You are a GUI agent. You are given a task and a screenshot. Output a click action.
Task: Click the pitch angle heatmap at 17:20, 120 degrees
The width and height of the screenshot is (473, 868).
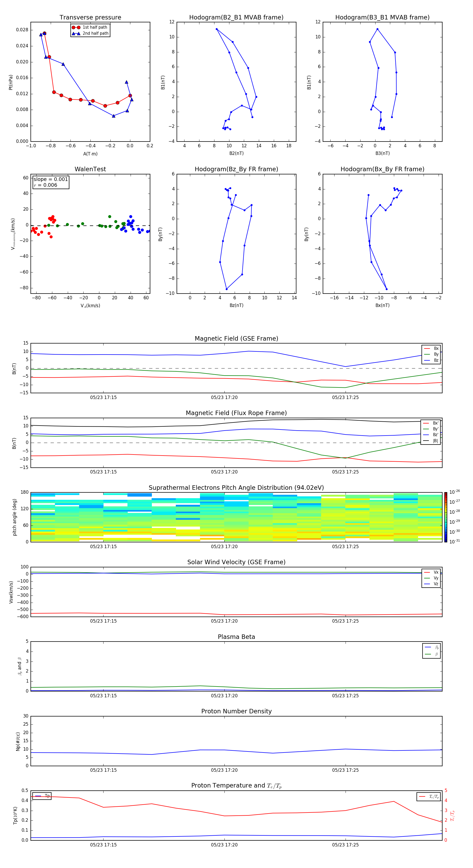224,509
